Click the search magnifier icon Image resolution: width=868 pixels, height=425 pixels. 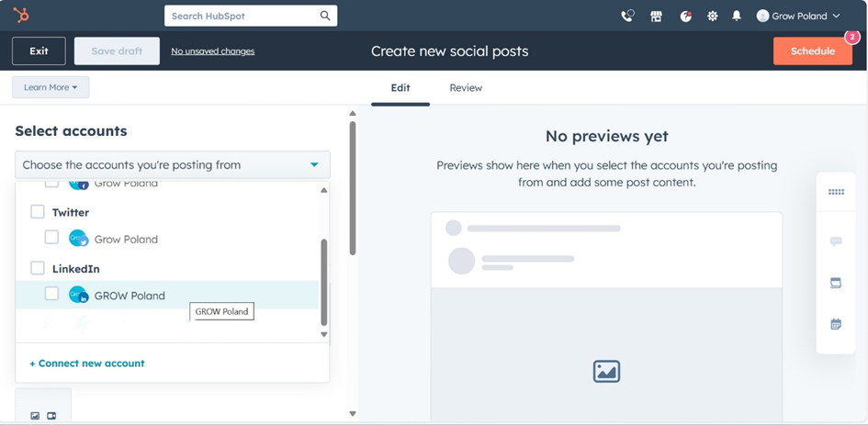coord(325,16)
